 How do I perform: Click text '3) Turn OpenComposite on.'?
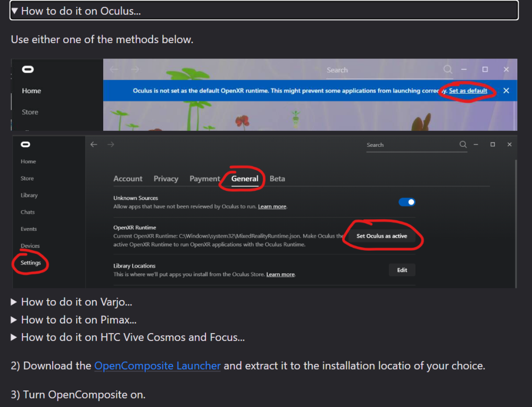tap(78, 395)
